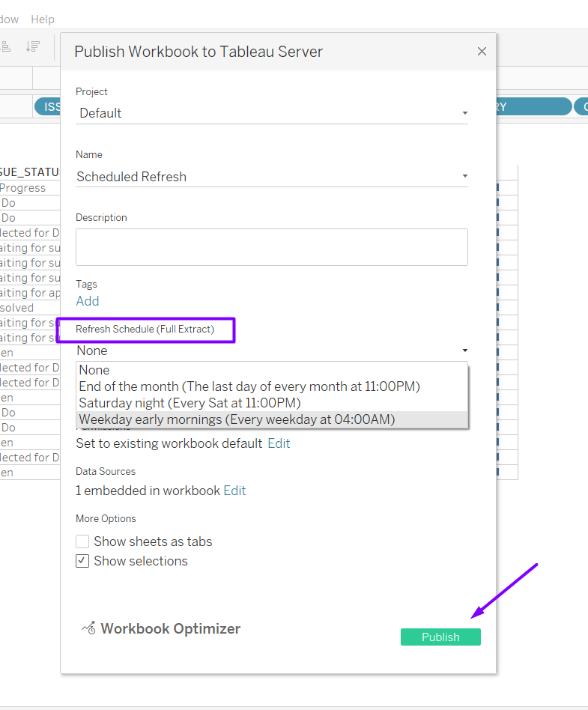Edit the embedded data sources
Screen dimensions: 588x710
coord(234,491)
